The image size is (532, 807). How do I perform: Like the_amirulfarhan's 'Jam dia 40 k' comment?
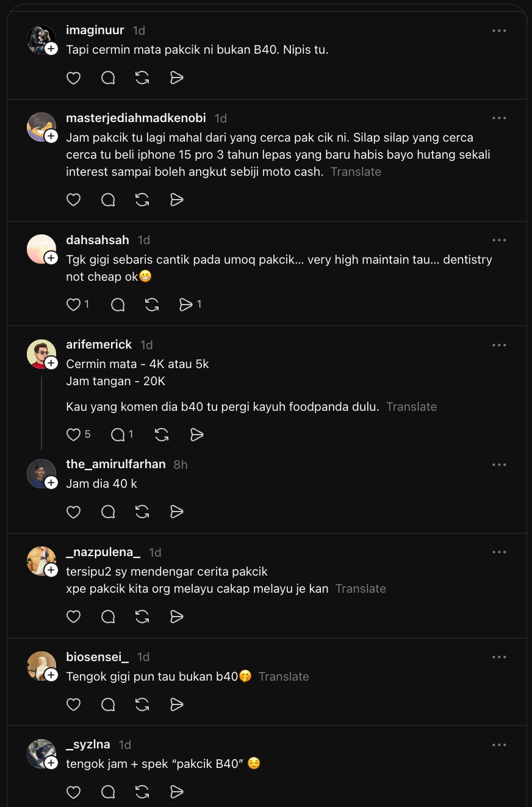(73, 512)
